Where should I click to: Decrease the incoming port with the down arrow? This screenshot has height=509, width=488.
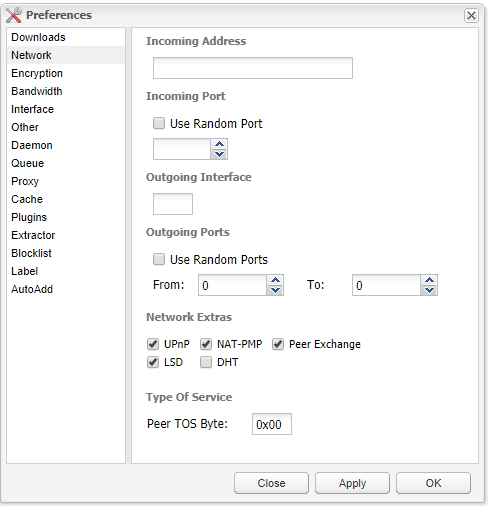(219, 154)
